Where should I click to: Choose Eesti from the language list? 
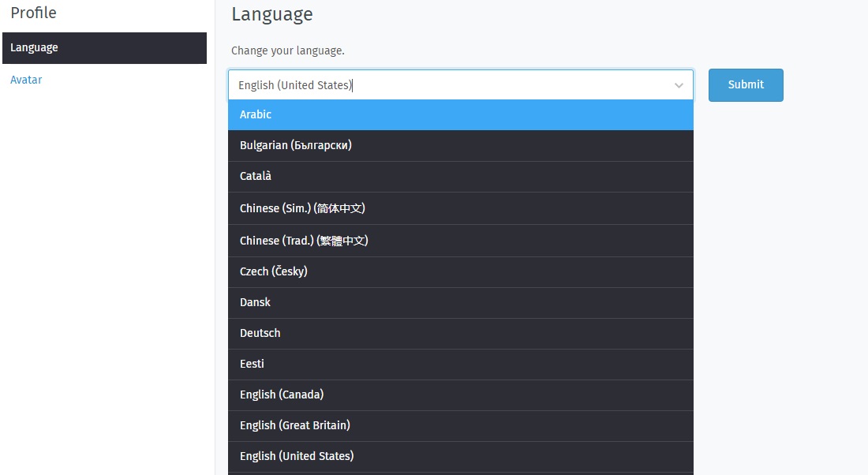[x=461, y=365]
